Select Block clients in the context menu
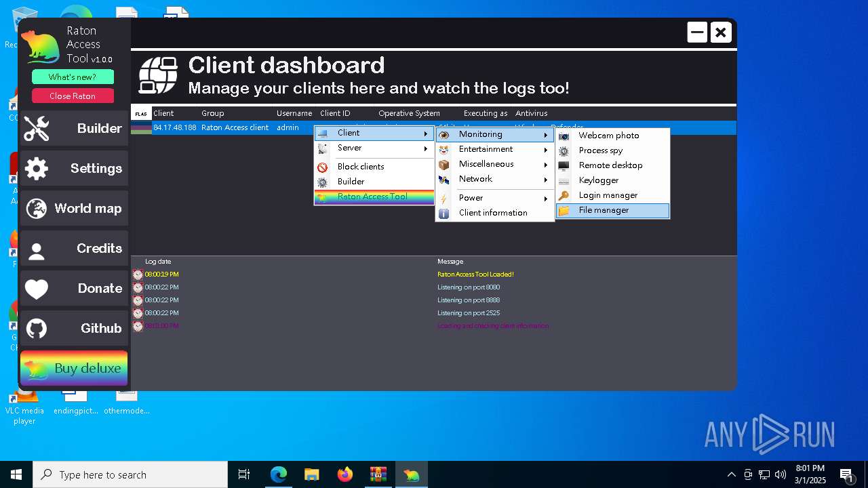This screenshot has height=488, width=868. coord(374,167)
